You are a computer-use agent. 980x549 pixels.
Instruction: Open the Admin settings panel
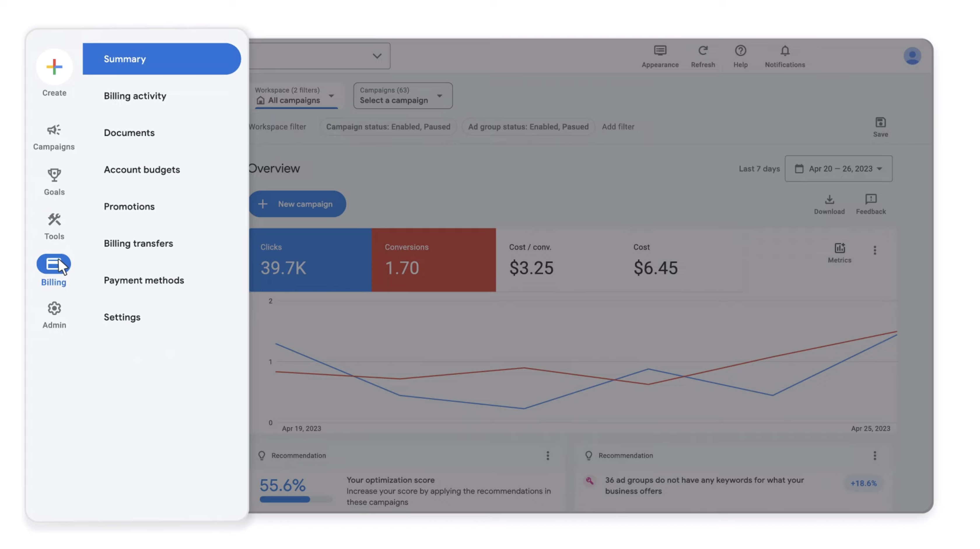tap(54, 315)
